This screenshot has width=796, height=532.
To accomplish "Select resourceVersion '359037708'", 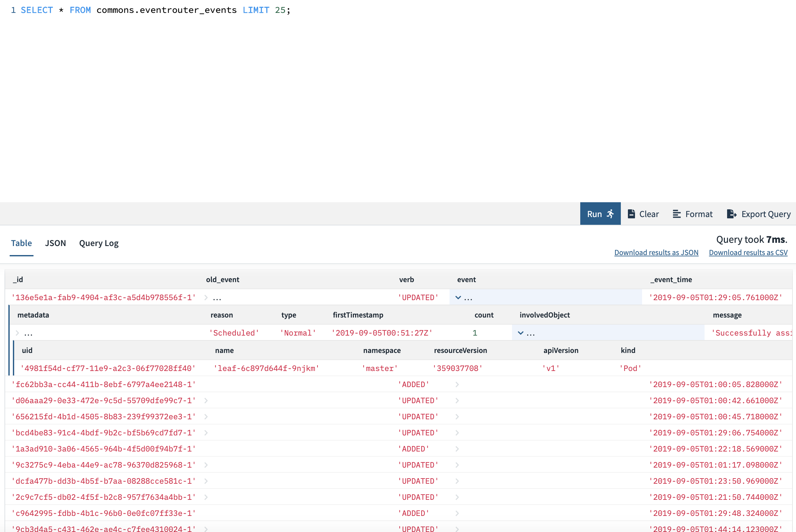I will (458, 368).
